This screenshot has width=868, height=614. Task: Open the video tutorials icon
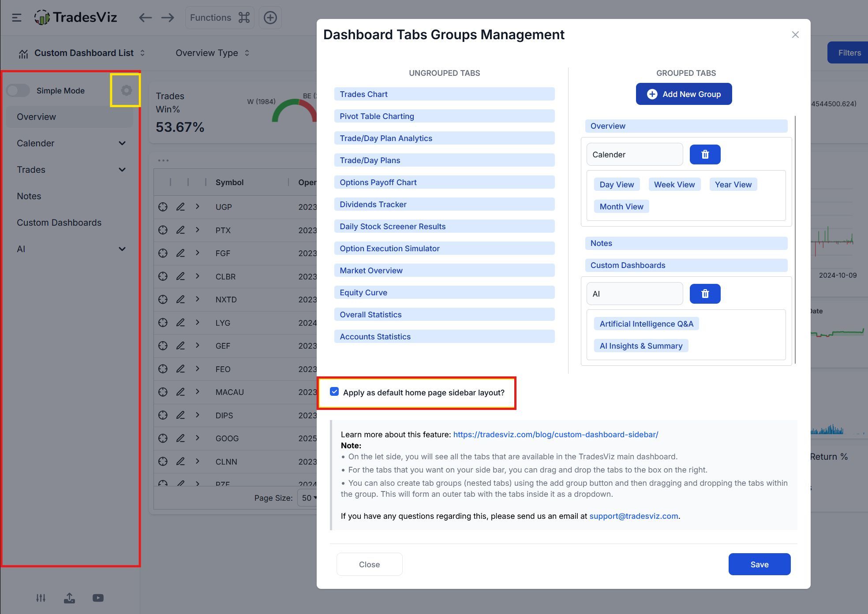(x=98, y=598)
